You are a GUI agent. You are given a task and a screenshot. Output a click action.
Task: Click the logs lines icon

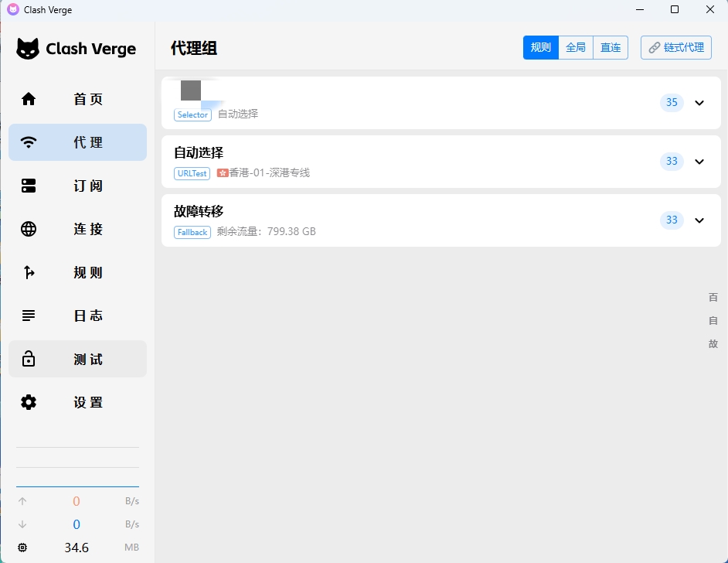click(x=29, y=316)
